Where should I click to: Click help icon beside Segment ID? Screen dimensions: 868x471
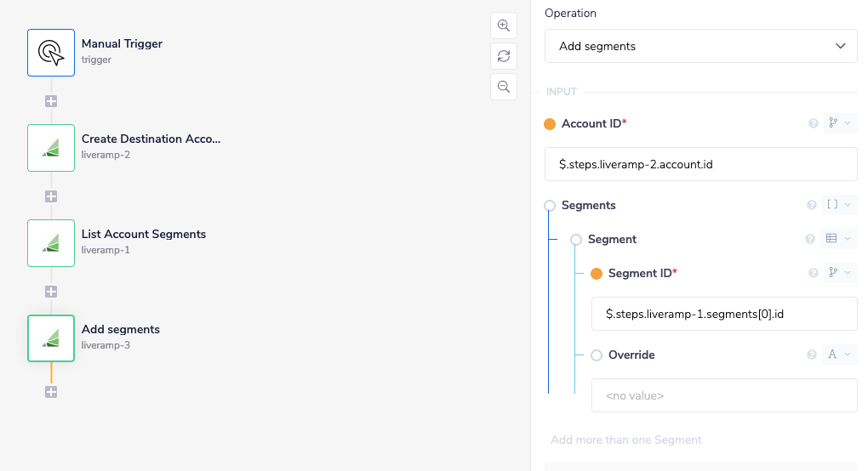[811, 273]
